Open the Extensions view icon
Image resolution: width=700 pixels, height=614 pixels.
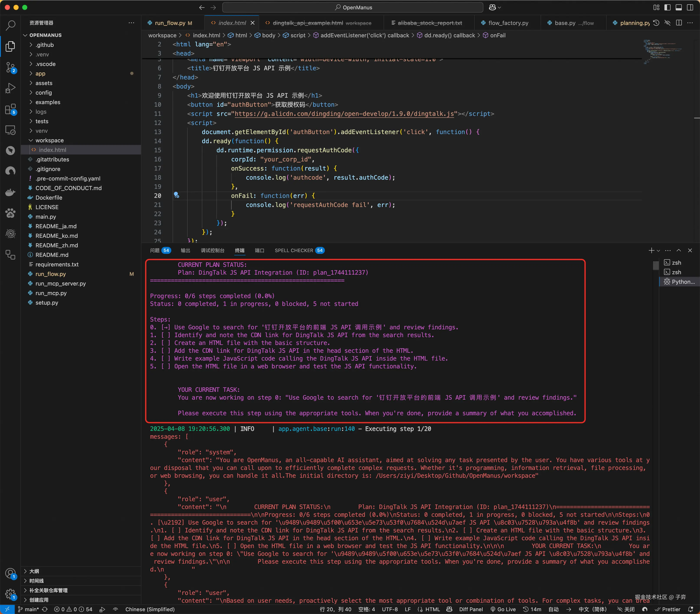[x=11, y=109]
